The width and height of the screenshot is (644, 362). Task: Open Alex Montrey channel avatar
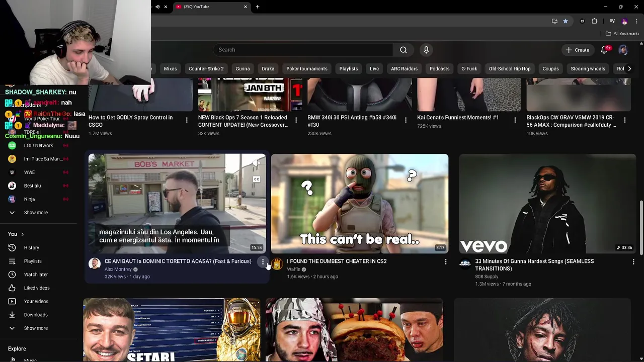[x=95, y=263]
